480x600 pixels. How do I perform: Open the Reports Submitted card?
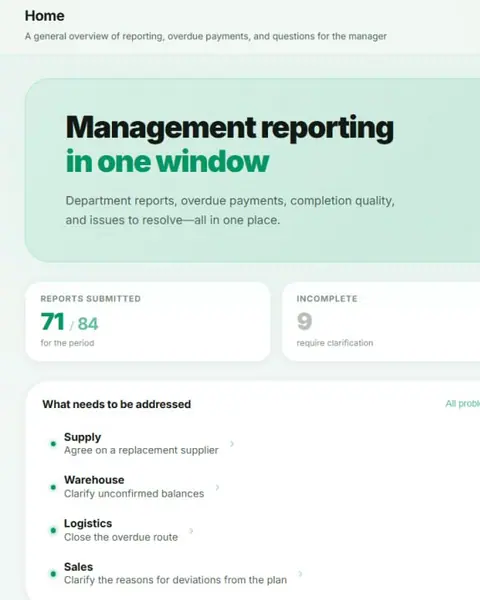(x=148, y=321)
